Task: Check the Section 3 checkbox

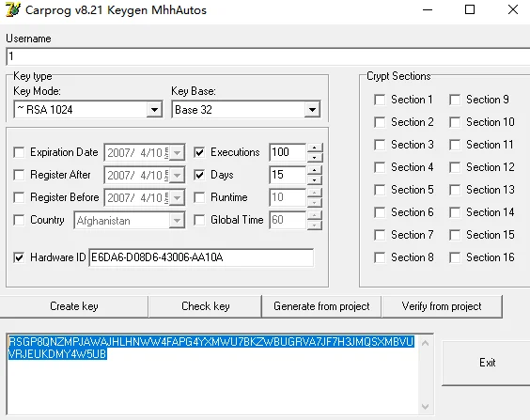Action: pyautogui.click(x=380, y=145)
